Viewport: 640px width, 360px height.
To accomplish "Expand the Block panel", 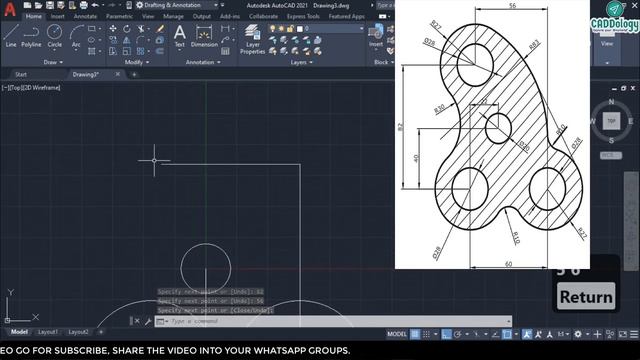I will coord(383,62).
